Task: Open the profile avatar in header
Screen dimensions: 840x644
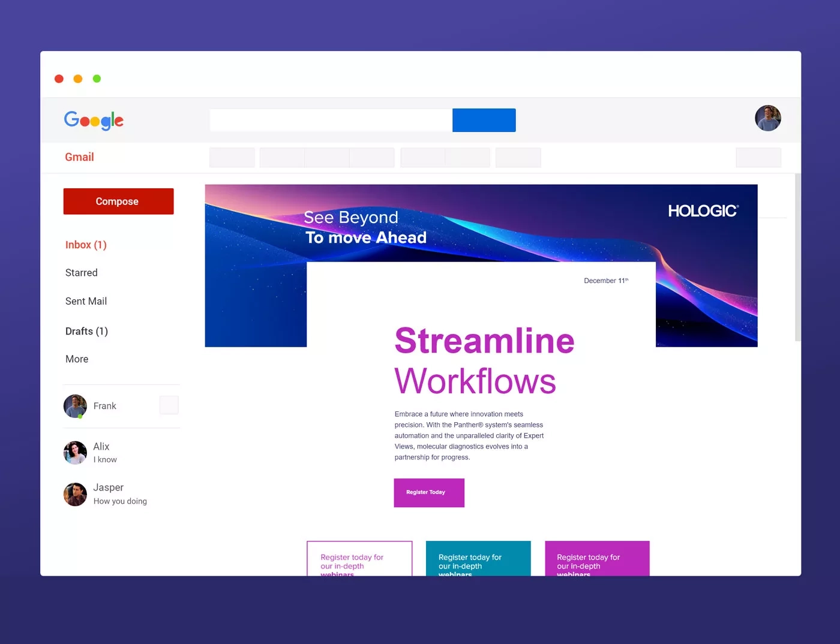Action: tap(767, 118)
